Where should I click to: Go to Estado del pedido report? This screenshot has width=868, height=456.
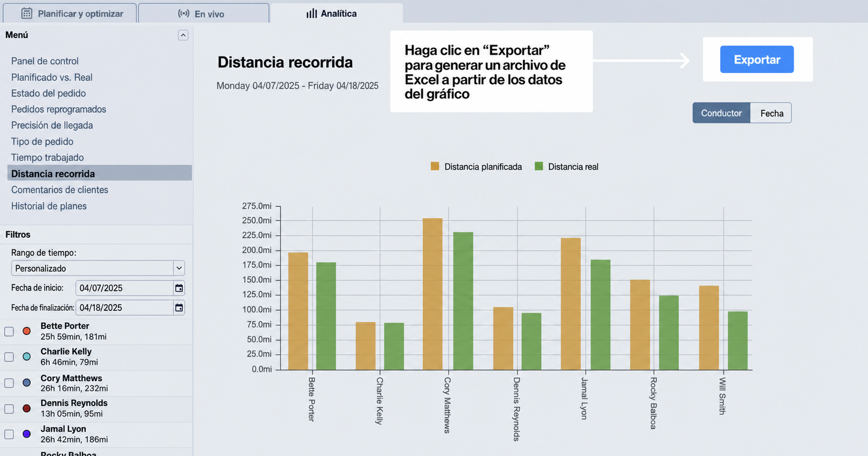(x=49, y=93)
